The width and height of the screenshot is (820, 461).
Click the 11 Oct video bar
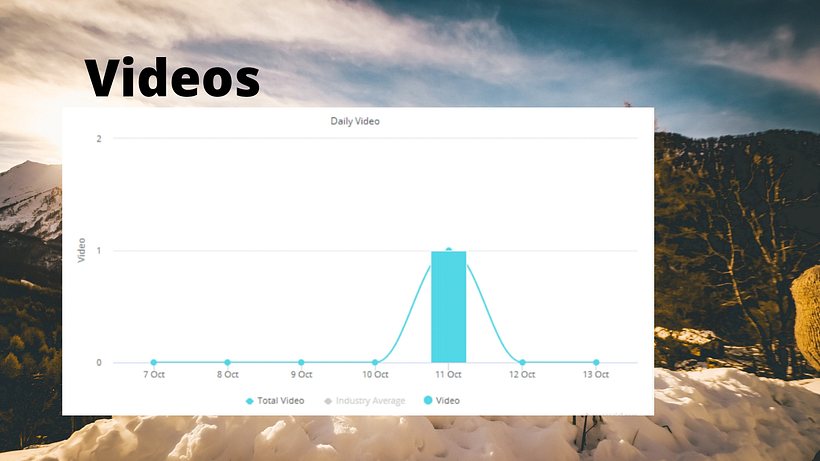pos(449,307)
